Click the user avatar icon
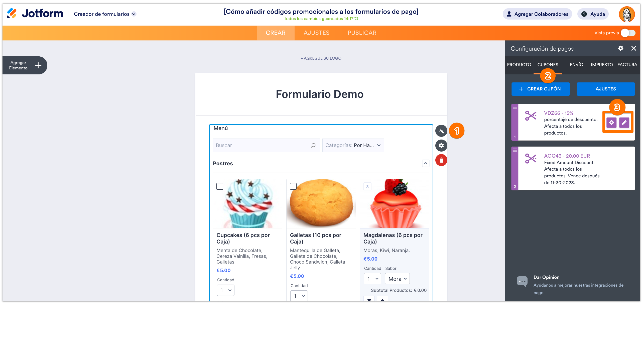 (x=626, y=14)
